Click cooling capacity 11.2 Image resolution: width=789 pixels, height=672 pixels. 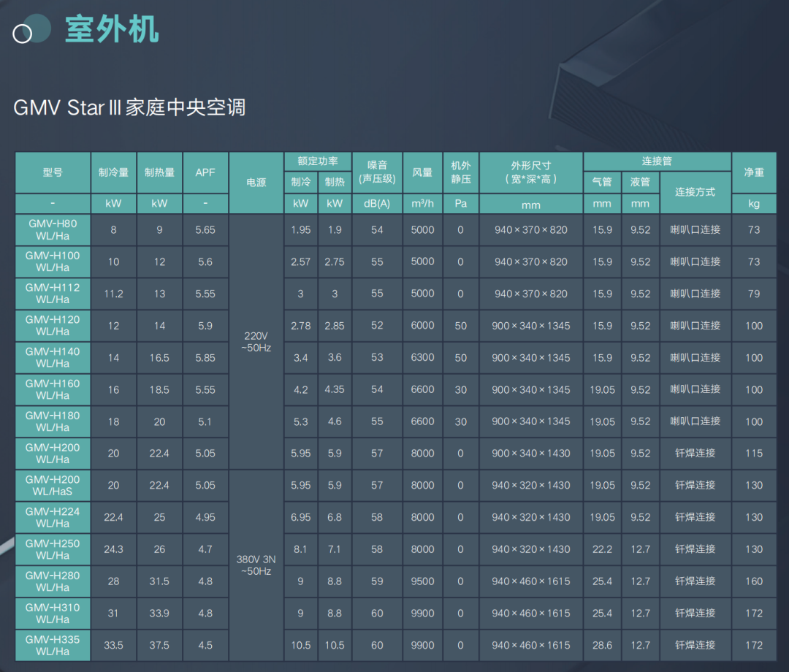coord(114,294)
